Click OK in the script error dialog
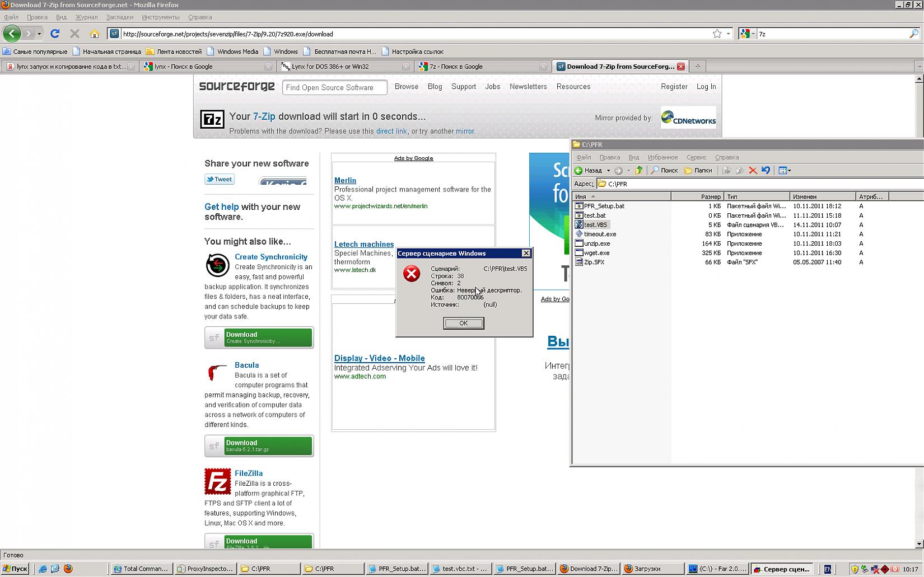This screenshot has height=577, width=924. coord(464,323)
